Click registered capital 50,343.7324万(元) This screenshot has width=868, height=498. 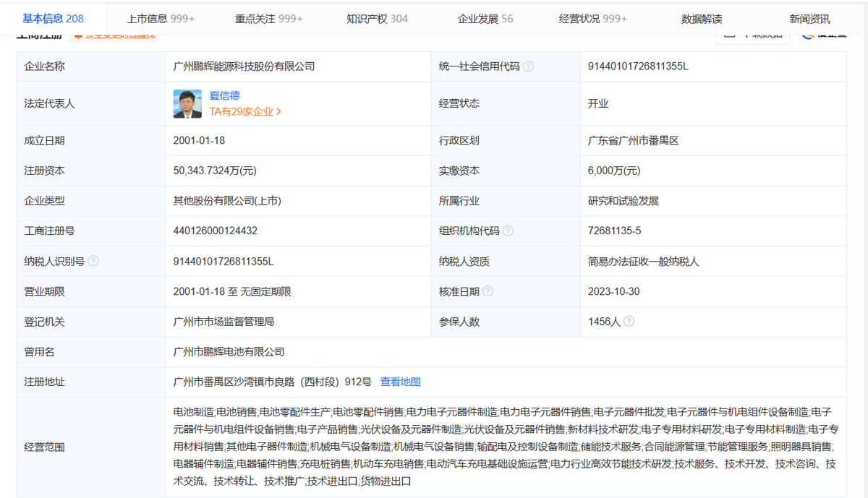point(215,171)
